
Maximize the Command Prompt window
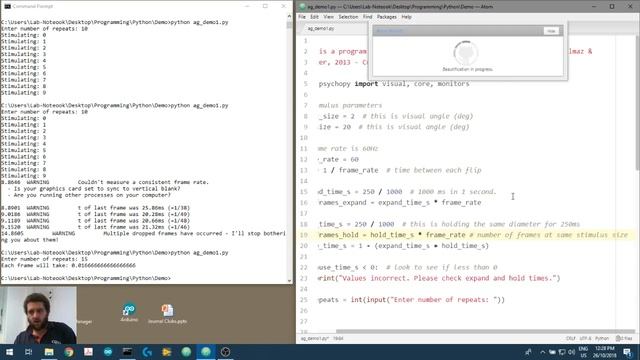[x=265, y=6]
